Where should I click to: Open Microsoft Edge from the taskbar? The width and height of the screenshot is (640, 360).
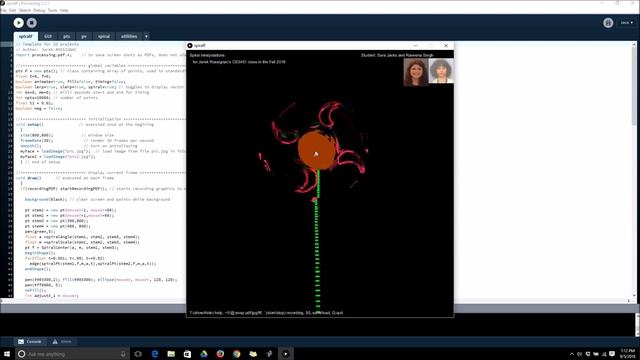point(155,354)
